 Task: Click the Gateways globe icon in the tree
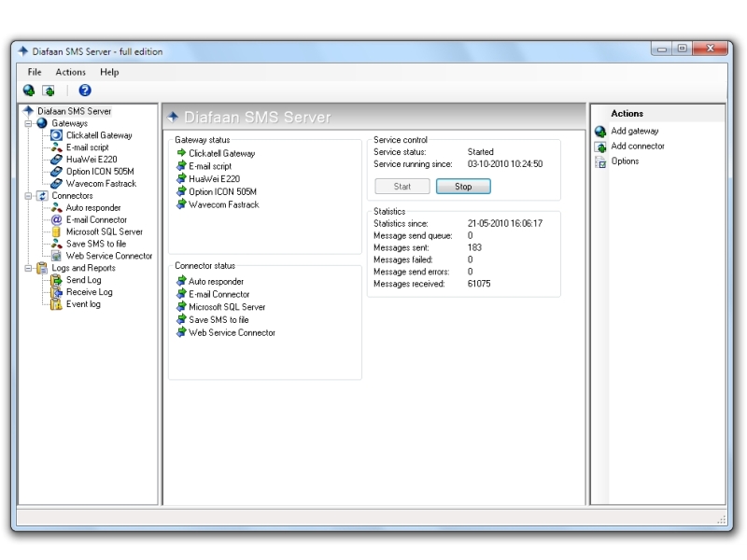(42, 123)
